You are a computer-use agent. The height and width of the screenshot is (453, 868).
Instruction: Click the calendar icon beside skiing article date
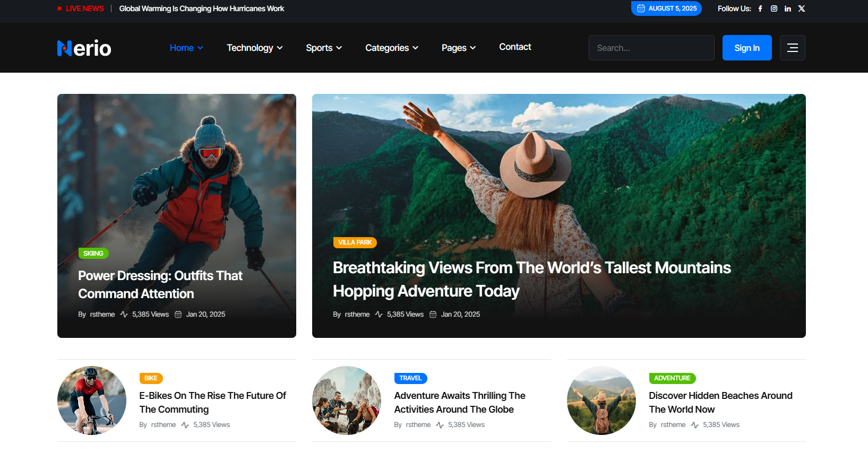tap(178, 315)
